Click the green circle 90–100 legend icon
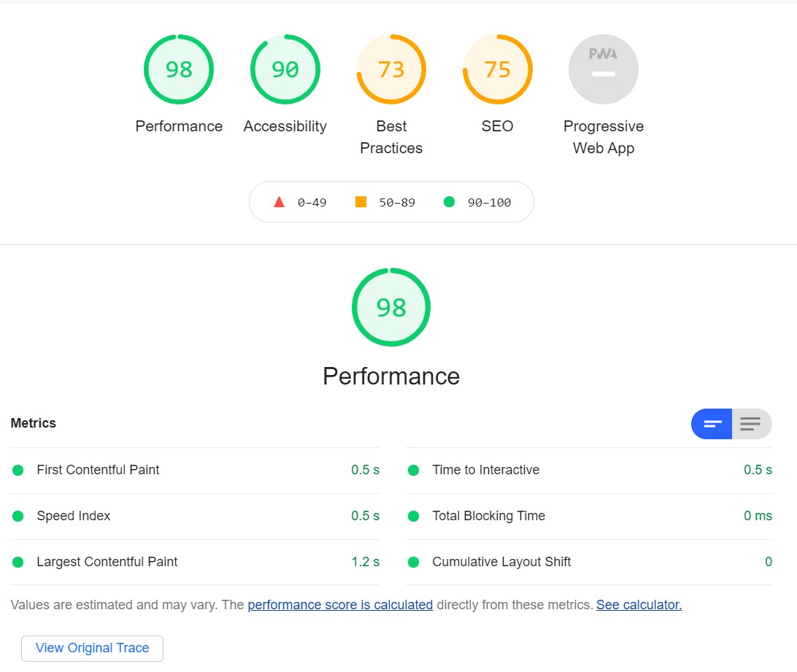This screenshot has height=672, width=797. click(x=449, y=202)
